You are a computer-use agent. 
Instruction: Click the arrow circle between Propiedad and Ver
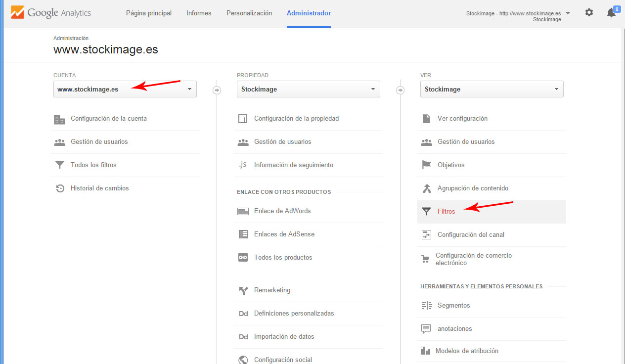pos(401,90)
